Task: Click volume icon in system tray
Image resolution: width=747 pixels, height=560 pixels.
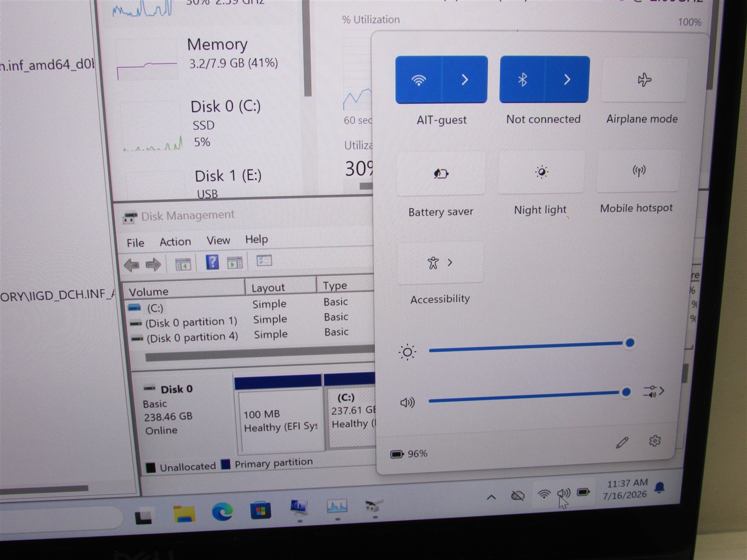Action: pos(564,493)
